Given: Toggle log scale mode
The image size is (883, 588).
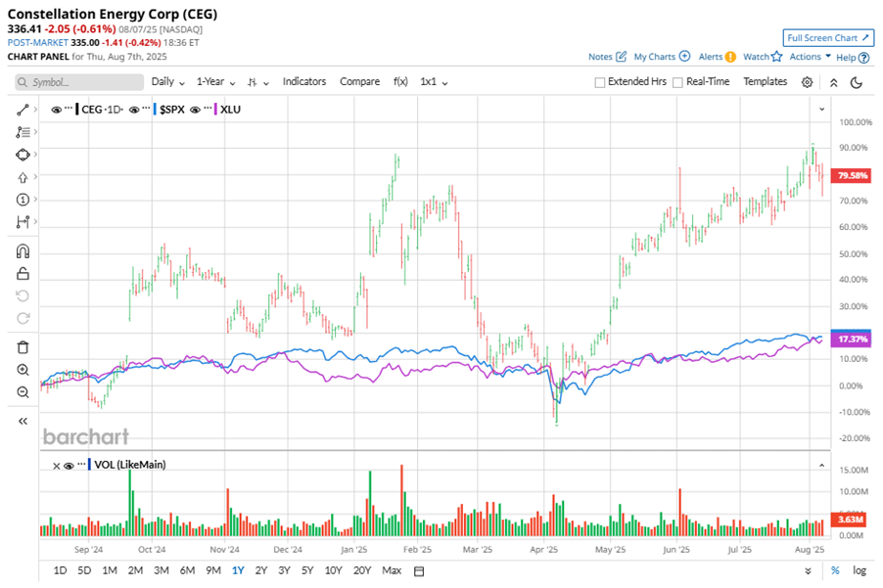Looking at the screenshot, I should click(x=860, y=570).
